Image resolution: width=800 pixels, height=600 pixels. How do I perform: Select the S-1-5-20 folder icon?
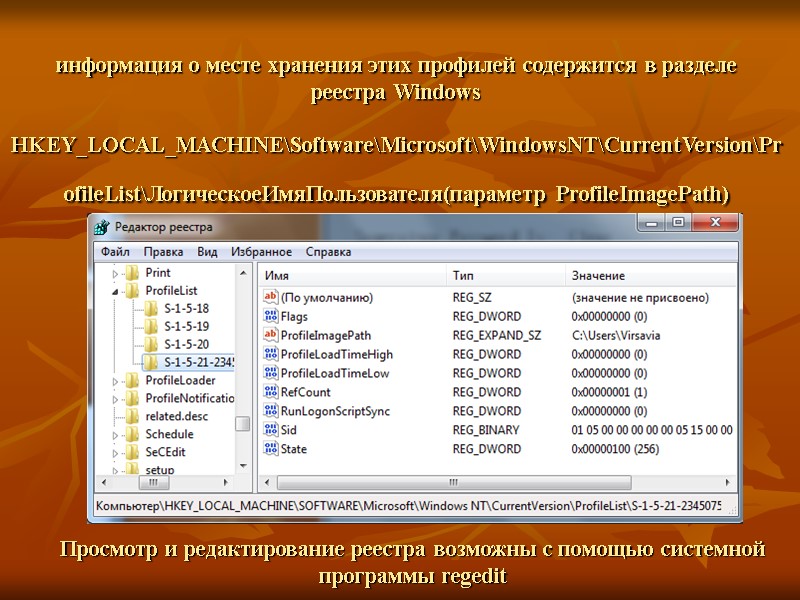(x=151, y=344)
